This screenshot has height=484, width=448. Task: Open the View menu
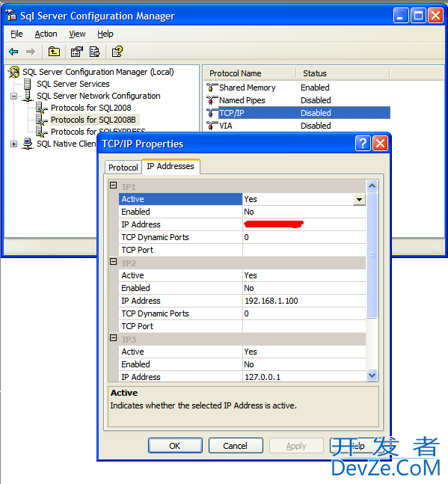(77, 34)
